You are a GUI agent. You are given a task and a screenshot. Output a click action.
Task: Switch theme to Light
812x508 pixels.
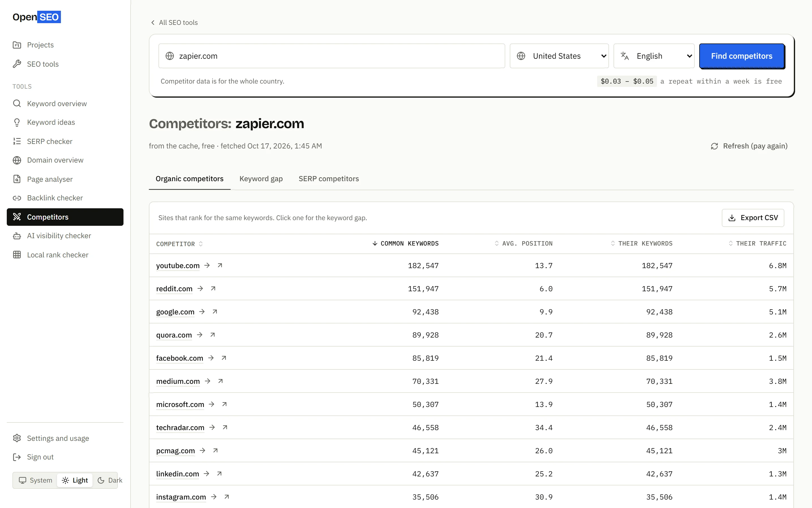click(75, 480)
